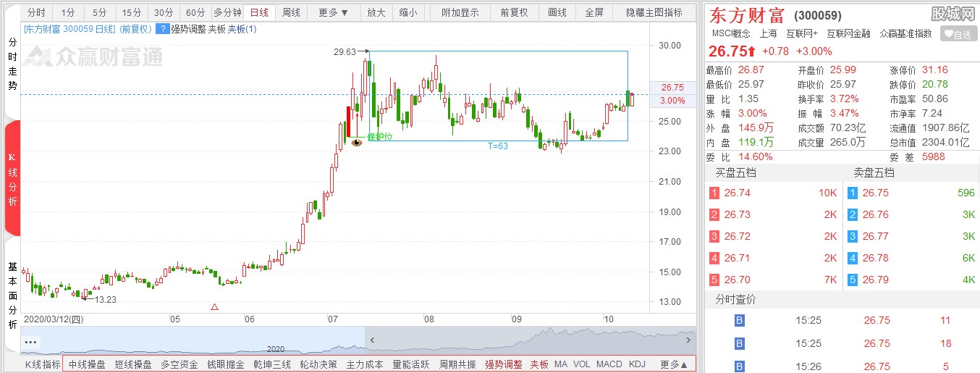This screenshot has width=980, height=373.
Task: Click left arrow on timeline navigator
Action: tap(371, 340)
